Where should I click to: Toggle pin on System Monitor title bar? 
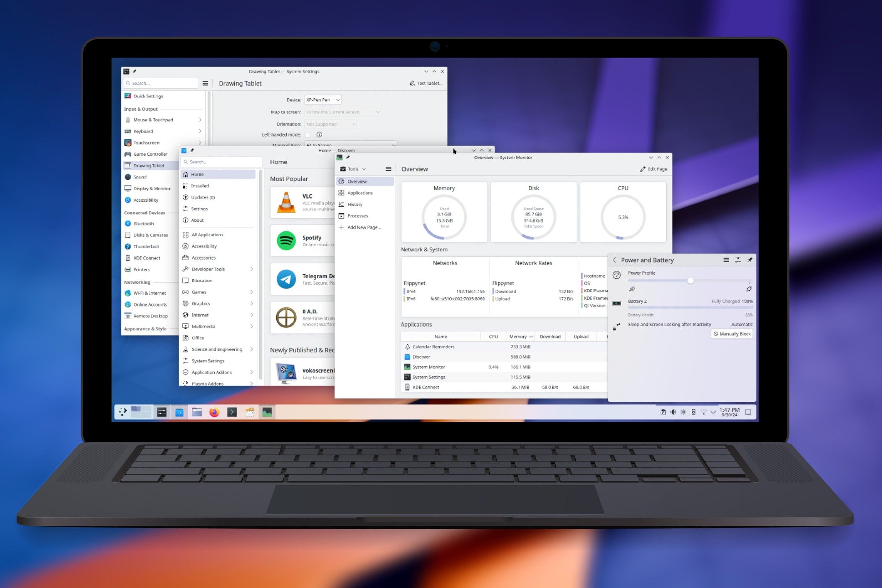click(x=348, y=157)
